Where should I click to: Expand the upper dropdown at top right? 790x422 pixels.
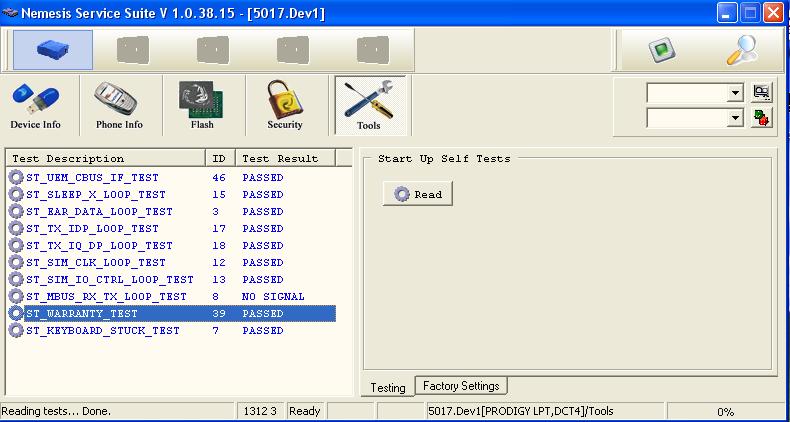(736, 93)
